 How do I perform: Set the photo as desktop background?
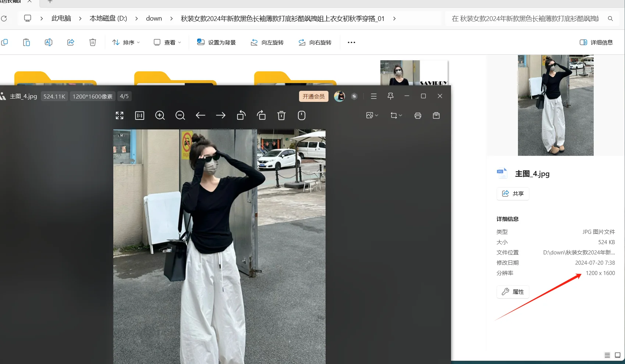pyautogui.click(x=216, y=42)
